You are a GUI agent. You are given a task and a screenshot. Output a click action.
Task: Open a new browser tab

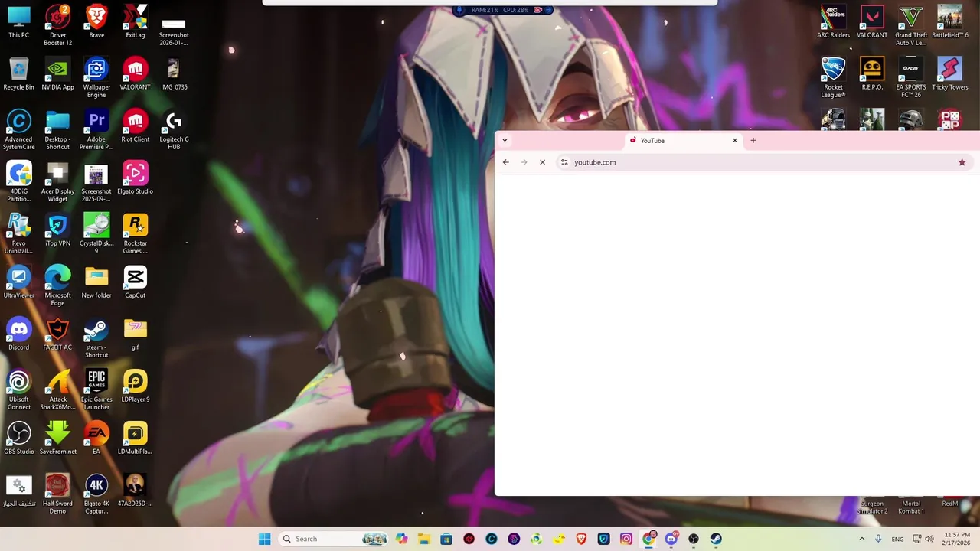click(x=753, y=141)
